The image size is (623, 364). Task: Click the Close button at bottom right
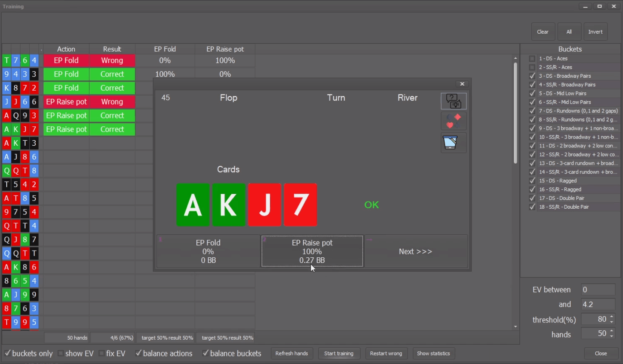click(x=601, y=354)
